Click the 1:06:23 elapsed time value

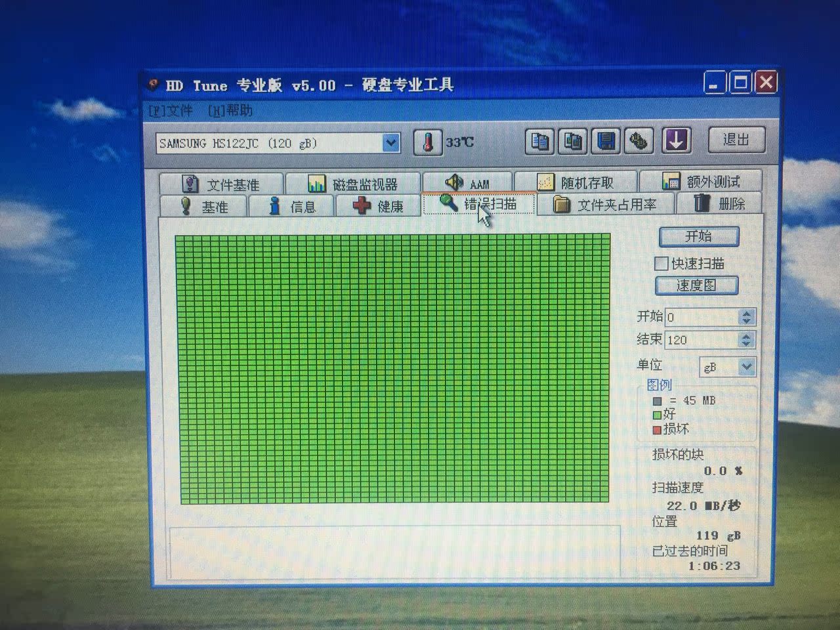[714, 566]
